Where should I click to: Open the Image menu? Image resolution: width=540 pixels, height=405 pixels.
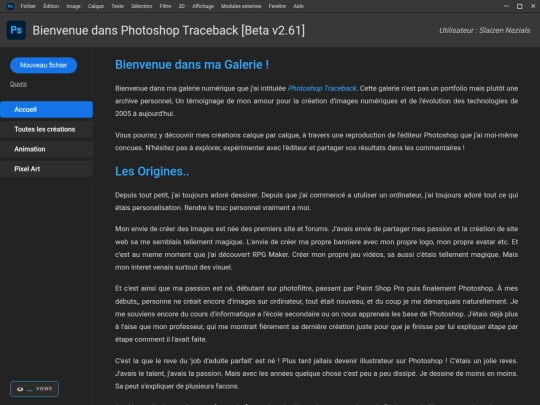[73, 6]
